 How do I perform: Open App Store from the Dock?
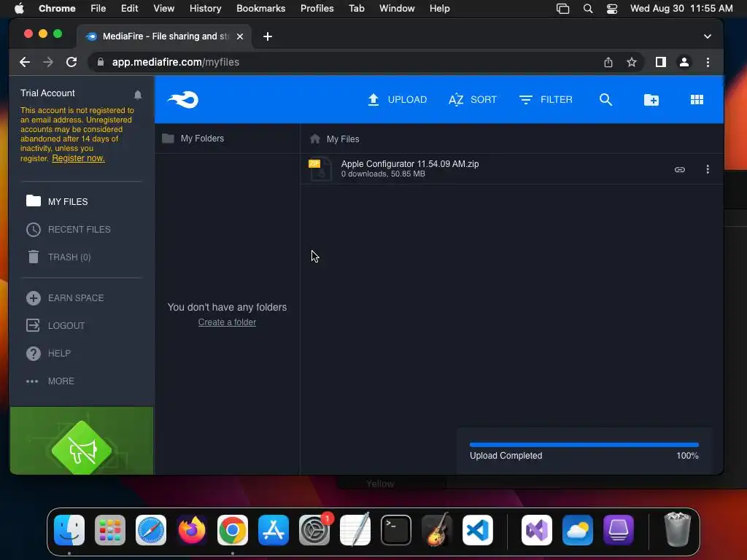(x=274, y=530)
